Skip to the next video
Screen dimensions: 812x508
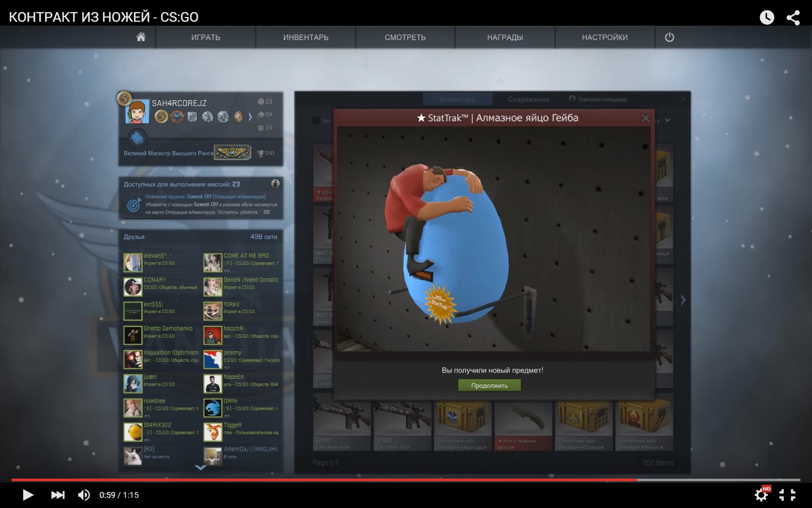[x=58, y=495]
